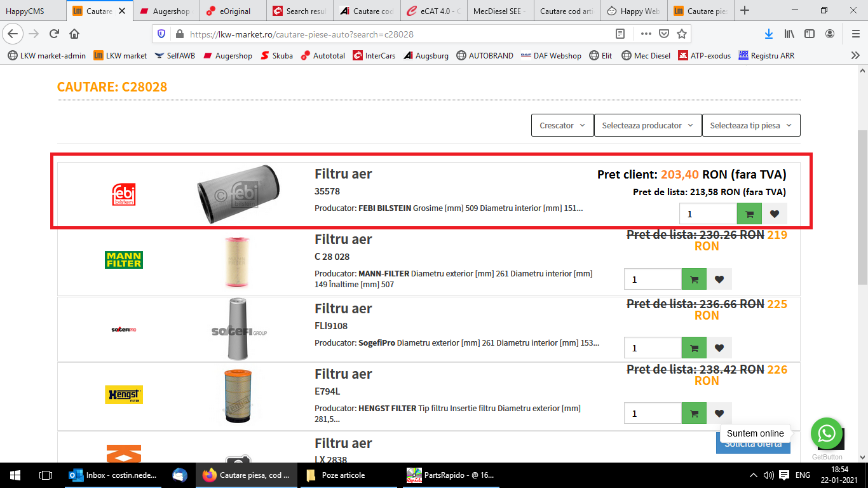The image size is (868, 488).
Task: Open Task View on taskbar
Action: [46, 475]
